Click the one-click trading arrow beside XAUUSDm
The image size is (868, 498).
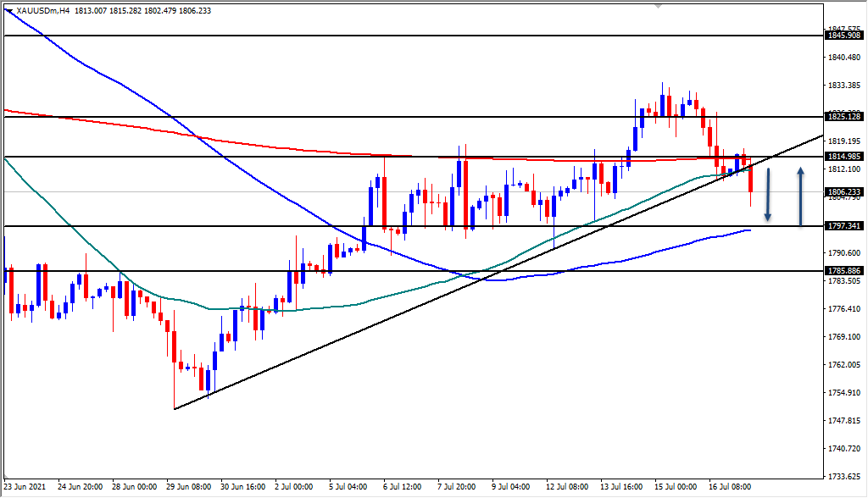[x=8, y=10]
